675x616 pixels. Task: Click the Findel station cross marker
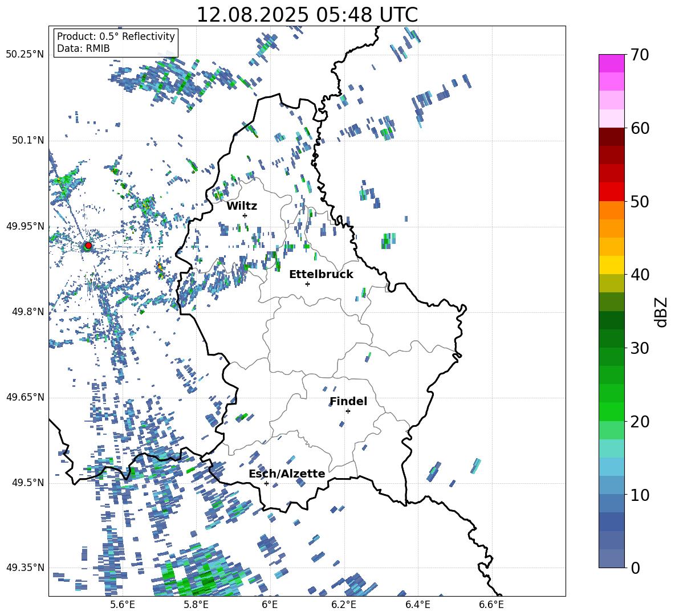[x=348, y=411]
